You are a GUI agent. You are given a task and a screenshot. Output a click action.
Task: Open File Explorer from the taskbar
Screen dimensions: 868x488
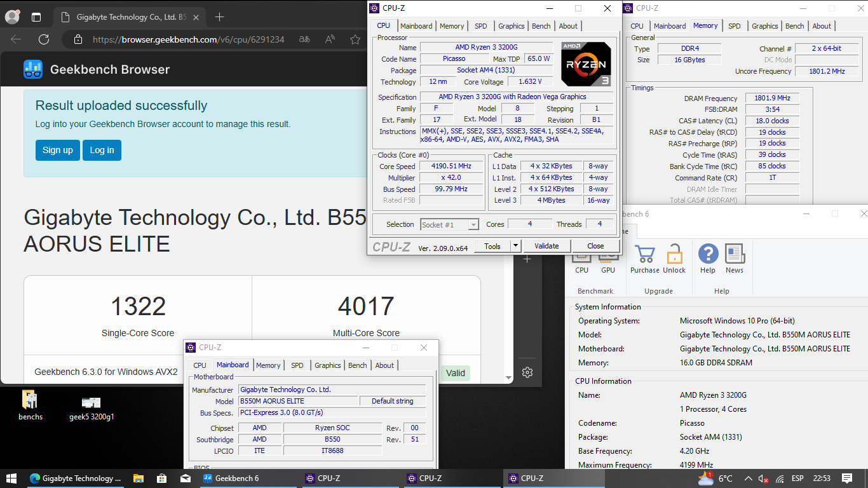[x=139, y=478]
